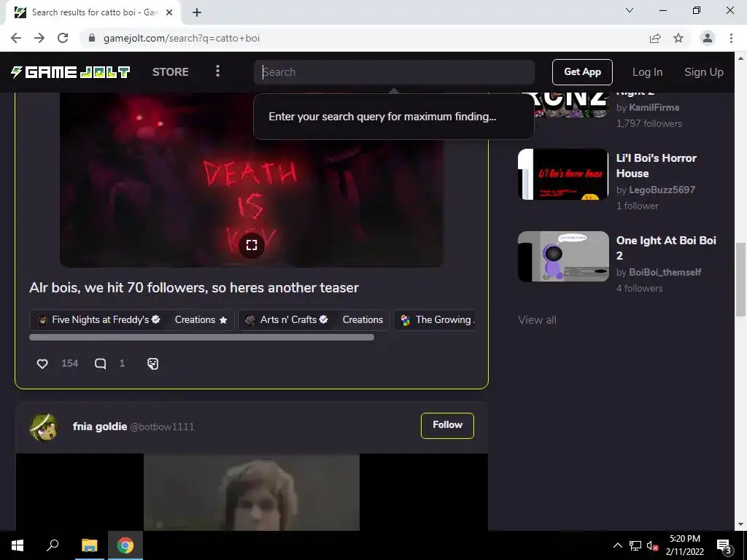The image size is (747, 560).
Task: Open the Log In link
Action: [x=647, y=72]
